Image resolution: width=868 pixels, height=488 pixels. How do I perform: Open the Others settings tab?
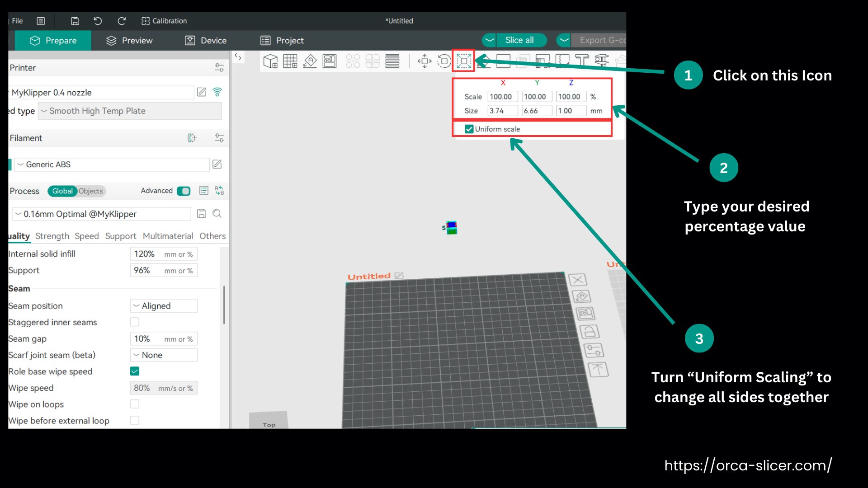coord(212,236)
